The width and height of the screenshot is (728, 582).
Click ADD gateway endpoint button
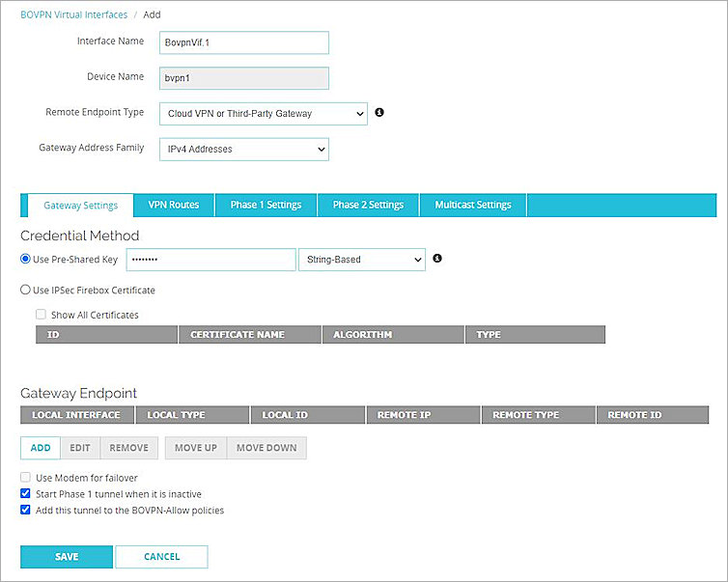click(41, 448)
